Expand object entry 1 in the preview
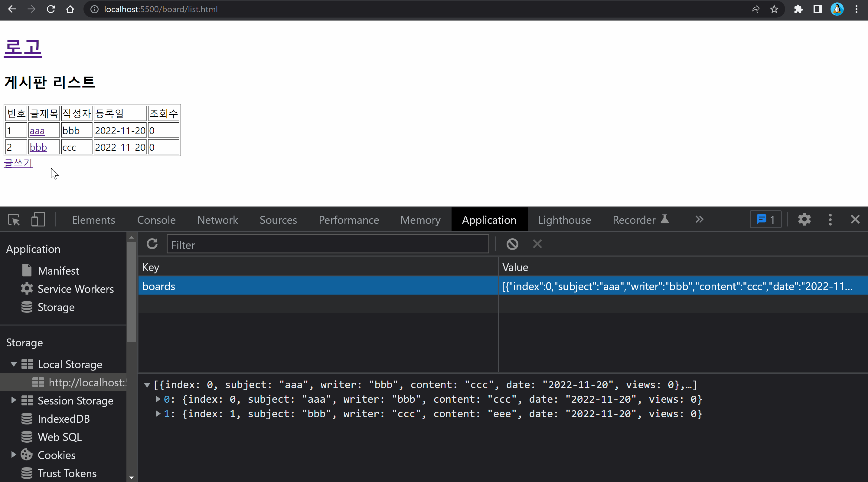This screenshot has width=868, height=482. tap(158, 414)
